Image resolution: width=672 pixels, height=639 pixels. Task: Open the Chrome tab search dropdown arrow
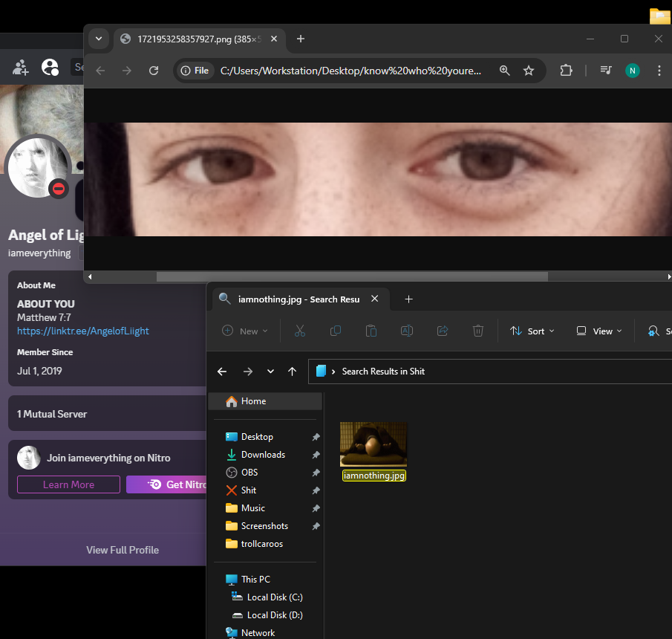[99, 39]
